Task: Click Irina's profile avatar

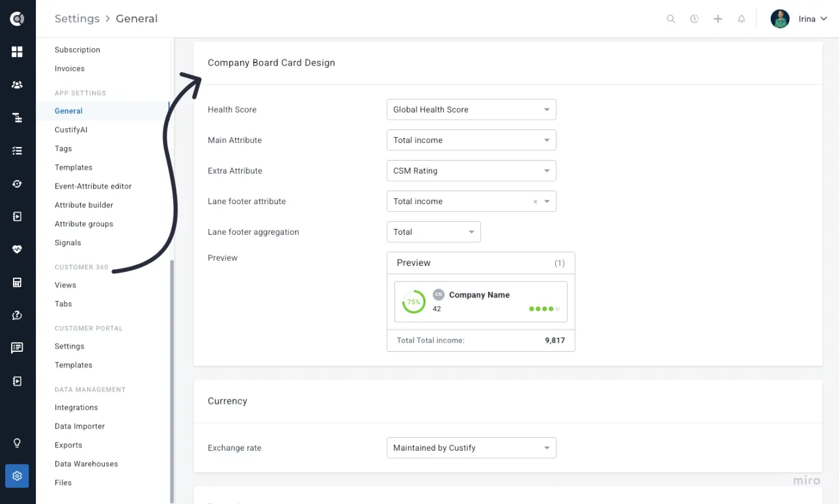Action: tap(780, 19)
